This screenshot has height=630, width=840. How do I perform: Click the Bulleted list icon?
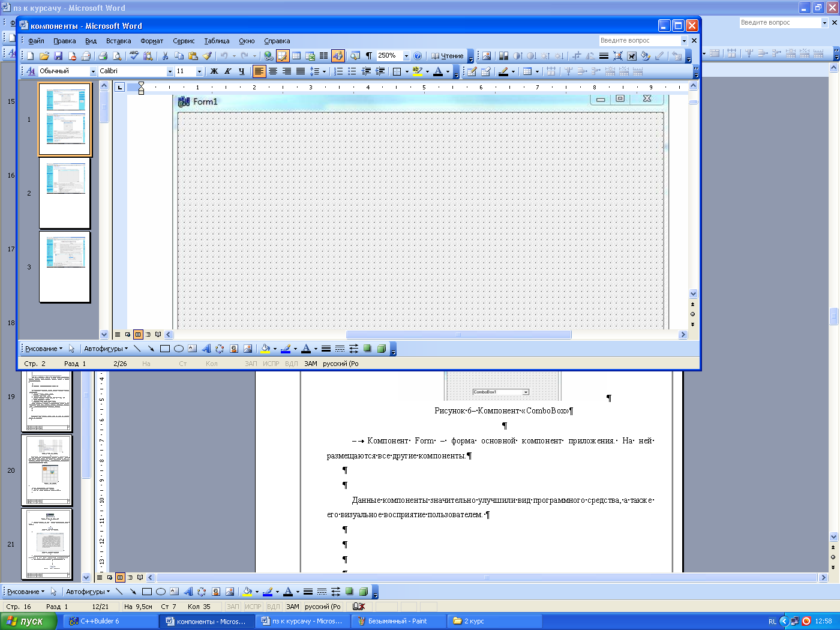click(352, 71)
